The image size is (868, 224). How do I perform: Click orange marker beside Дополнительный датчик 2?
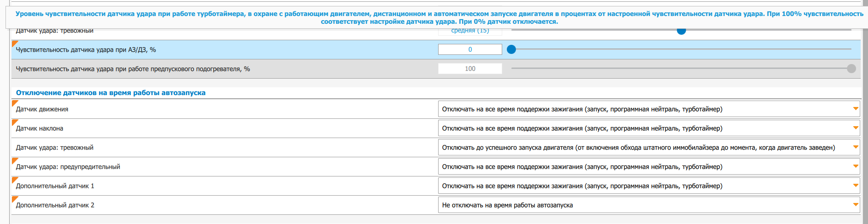coord(14,198)
